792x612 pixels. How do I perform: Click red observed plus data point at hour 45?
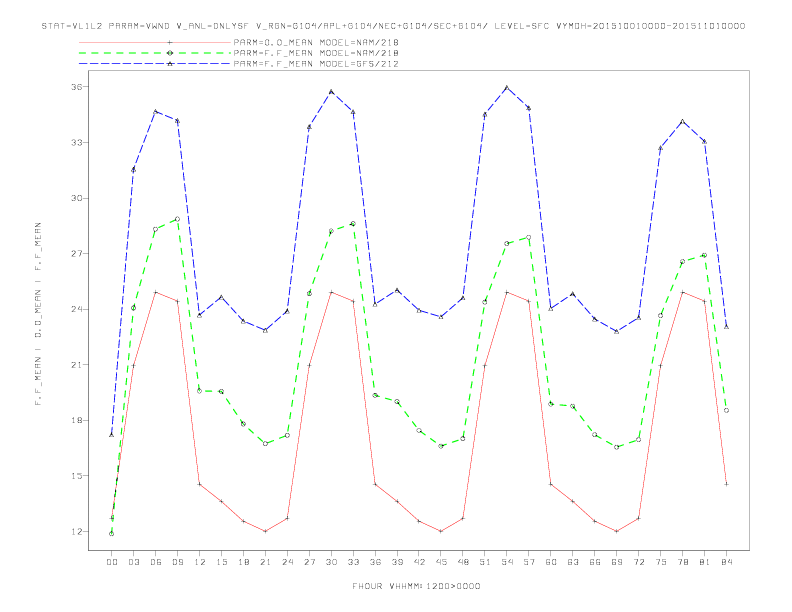[441, 531]
